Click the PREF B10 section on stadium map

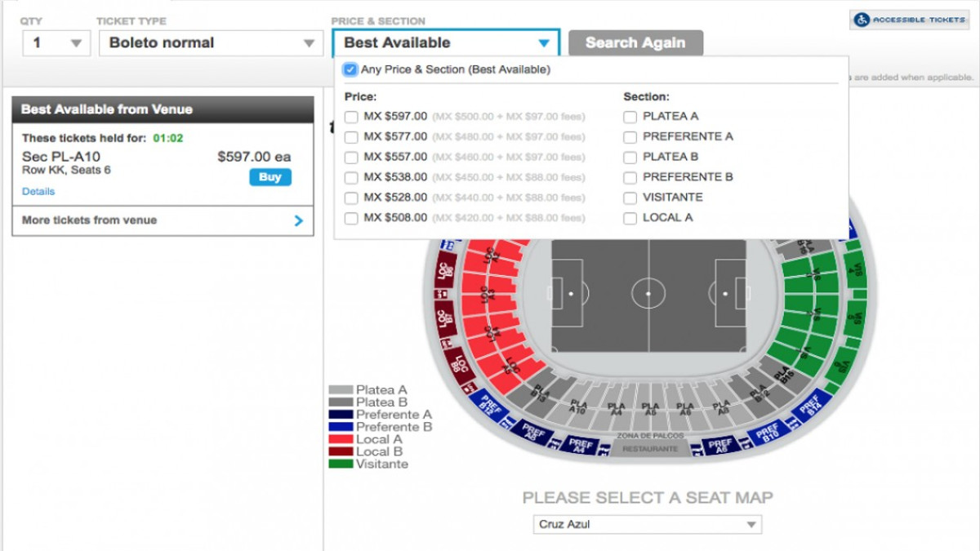tap(767, 433)
